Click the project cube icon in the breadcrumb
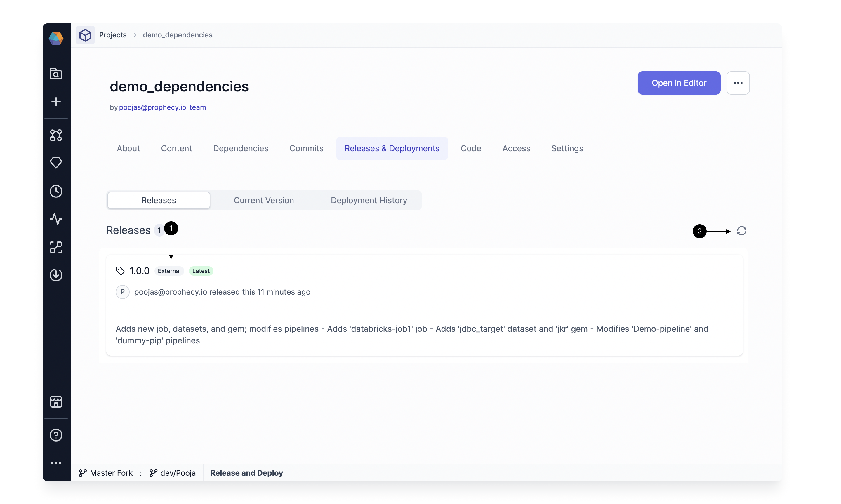The image size is (841, 504). click(x=85, y=35)
